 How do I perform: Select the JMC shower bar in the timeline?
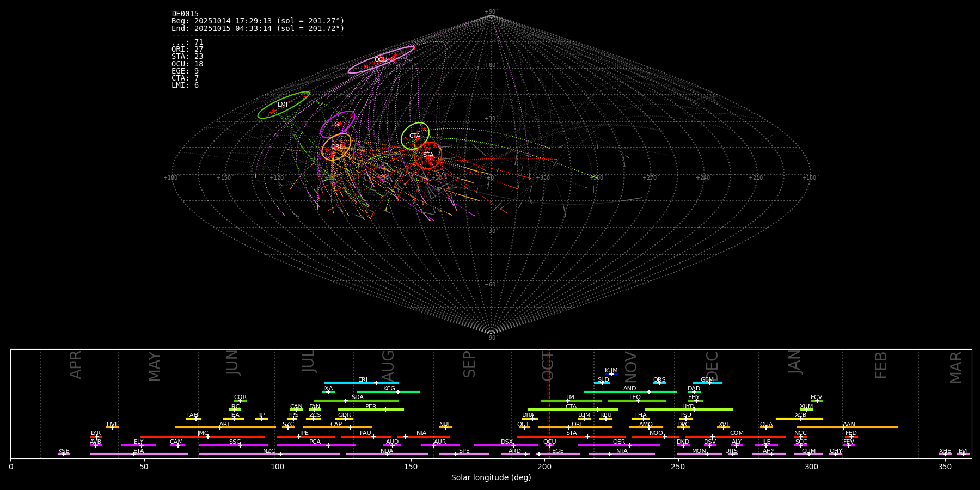click(x=203, y=437)
